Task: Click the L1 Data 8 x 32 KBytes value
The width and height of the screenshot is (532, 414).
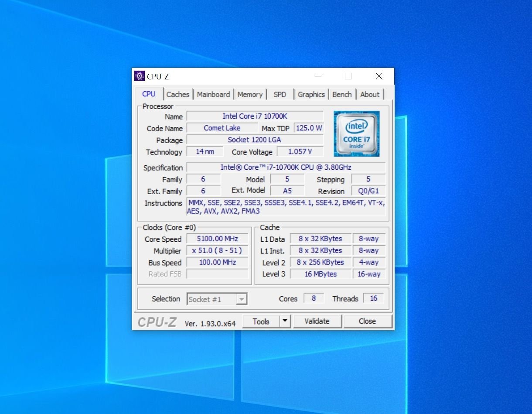Action: tap(321, 239)
